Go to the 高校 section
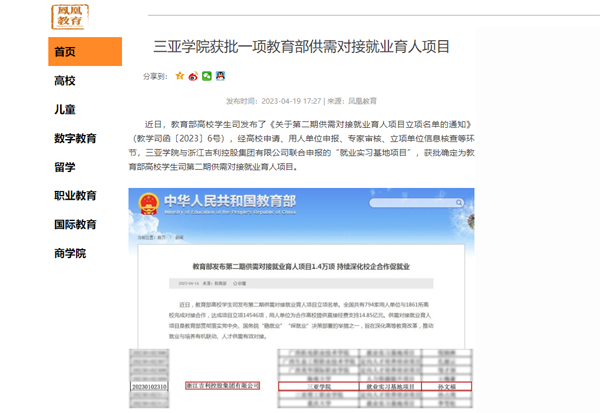This screenshot has height=413, width=600. click(x=65, y=81)
